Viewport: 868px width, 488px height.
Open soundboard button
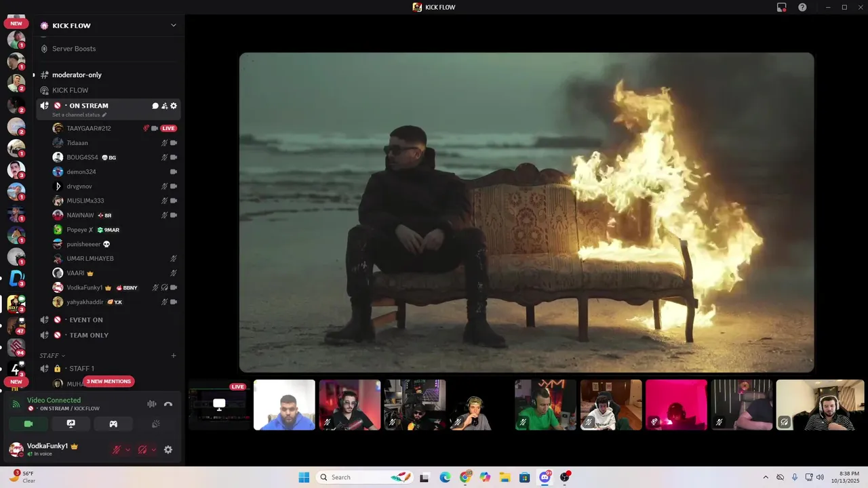[x=155, y=424]
